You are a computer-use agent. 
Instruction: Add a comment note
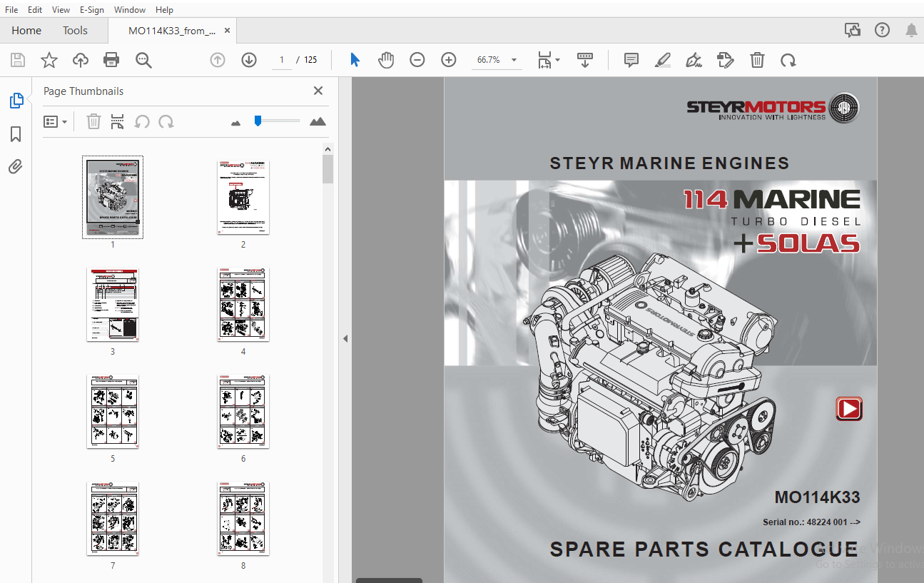631,60
